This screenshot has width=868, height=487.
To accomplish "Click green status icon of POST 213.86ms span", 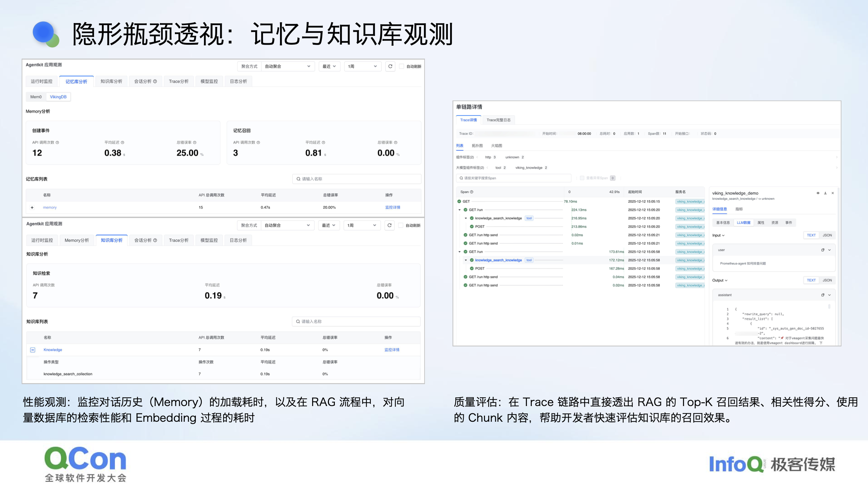I will click(x=472, y=226).
